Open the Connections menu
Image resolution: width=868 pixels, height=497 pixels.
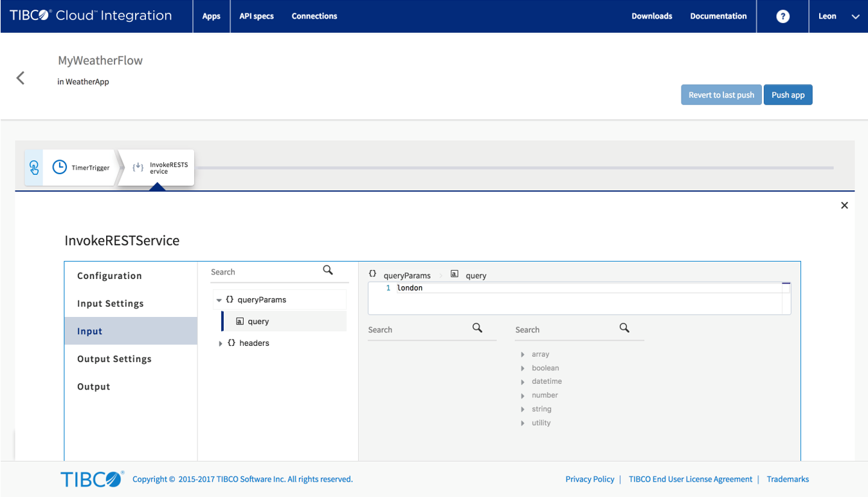click(314, 17)
